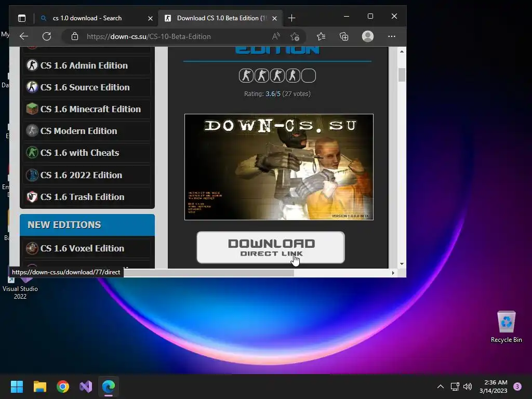Click the CS 1.6 Admin Edition icon

32,65
